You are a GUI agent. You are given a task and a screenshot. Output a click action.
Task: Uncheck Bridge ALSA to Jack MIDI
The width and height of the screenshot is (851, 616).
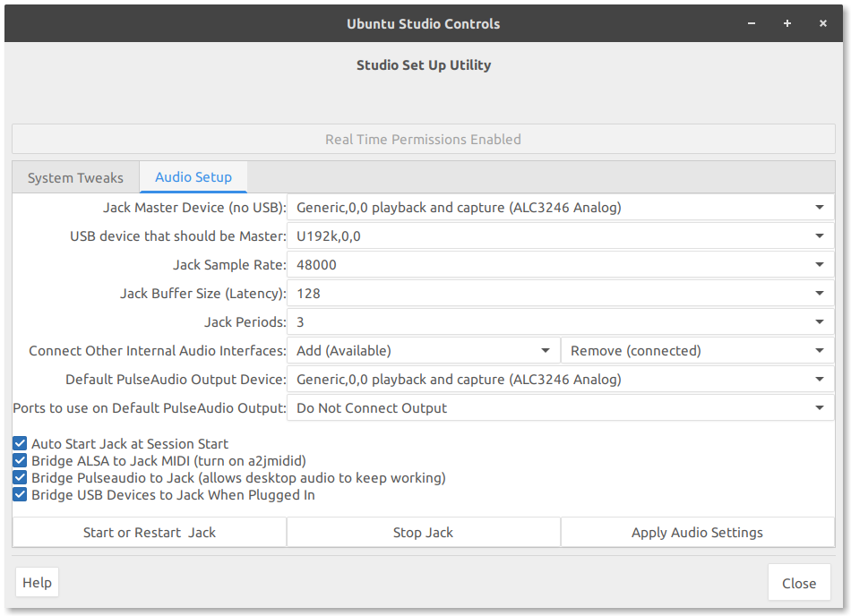pos(20,460)
